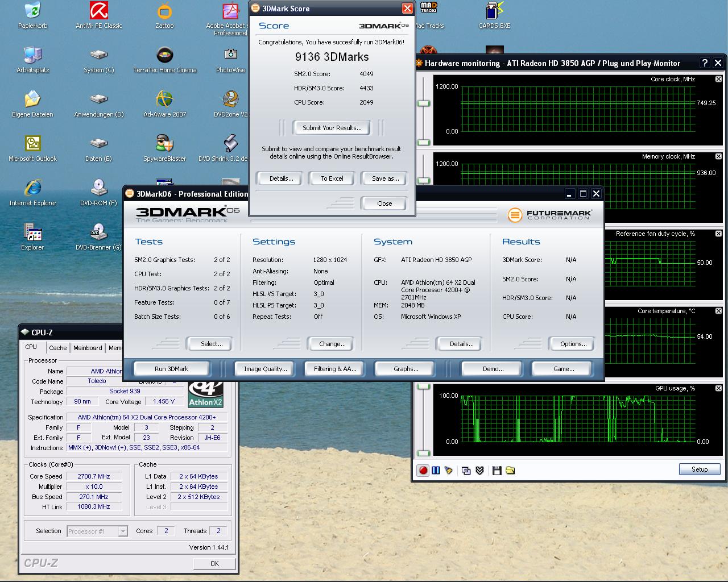Click Save as in Score dialog
The height and width of the screenshot is (582, 728).
click(385, 178)
